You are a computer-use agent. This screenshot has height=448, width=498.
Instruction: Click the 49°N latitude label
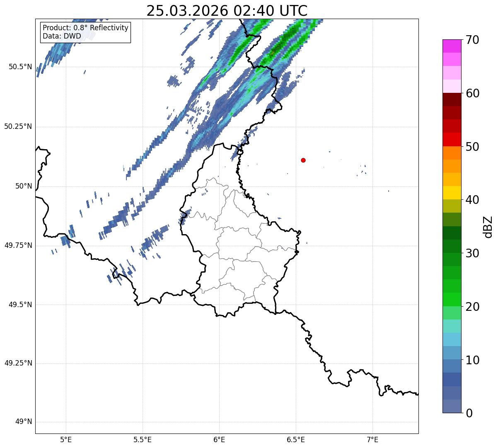click(x=24, y=422)
